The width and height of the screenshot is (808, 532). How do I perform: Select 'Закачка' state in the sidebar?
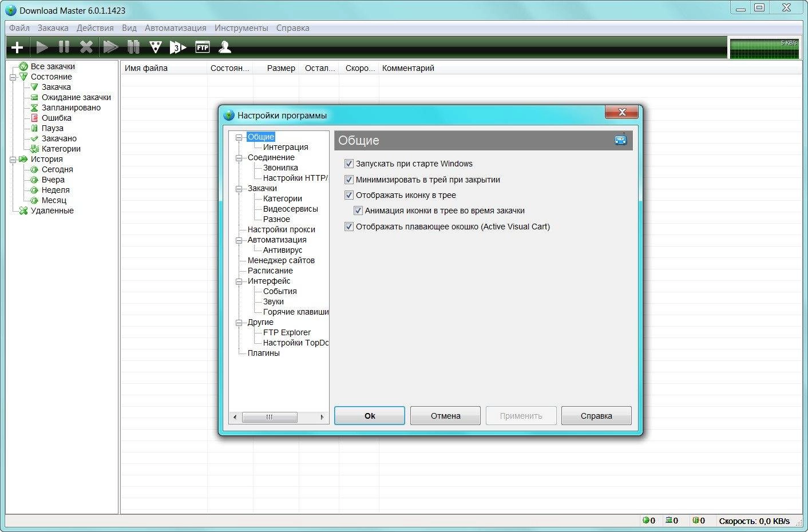point(56,87)
